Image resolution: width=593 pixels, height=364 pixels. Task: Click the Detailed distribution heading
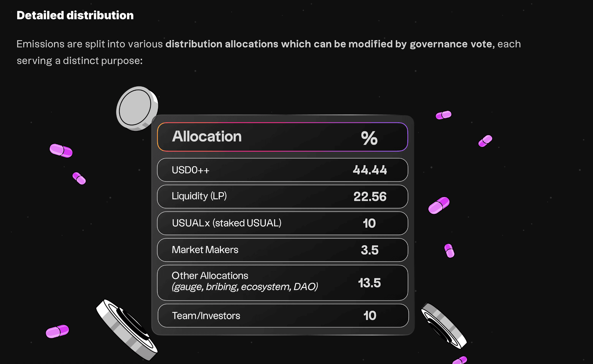click(x=75, y=15)
